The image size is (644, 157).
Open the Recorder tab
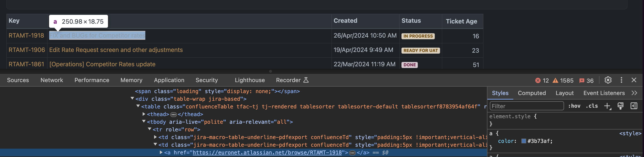(x=292, y=80)
